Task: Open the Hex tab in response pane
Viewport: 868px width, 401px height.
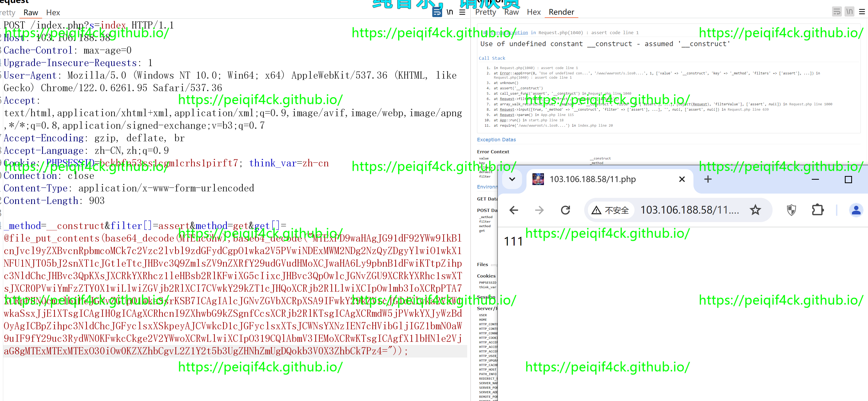Action: click(534, 12)
